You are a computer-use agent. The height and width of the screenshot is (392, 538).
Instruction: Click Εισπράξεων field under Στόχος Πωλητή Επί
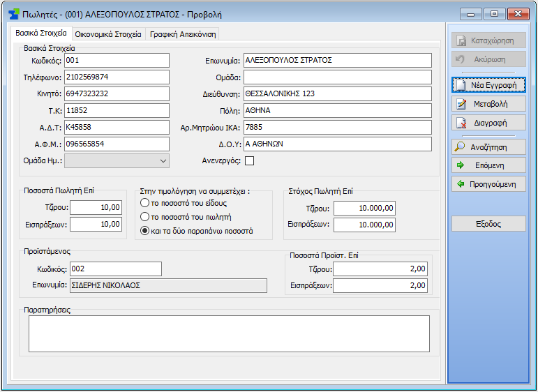[x=364, y=225]
